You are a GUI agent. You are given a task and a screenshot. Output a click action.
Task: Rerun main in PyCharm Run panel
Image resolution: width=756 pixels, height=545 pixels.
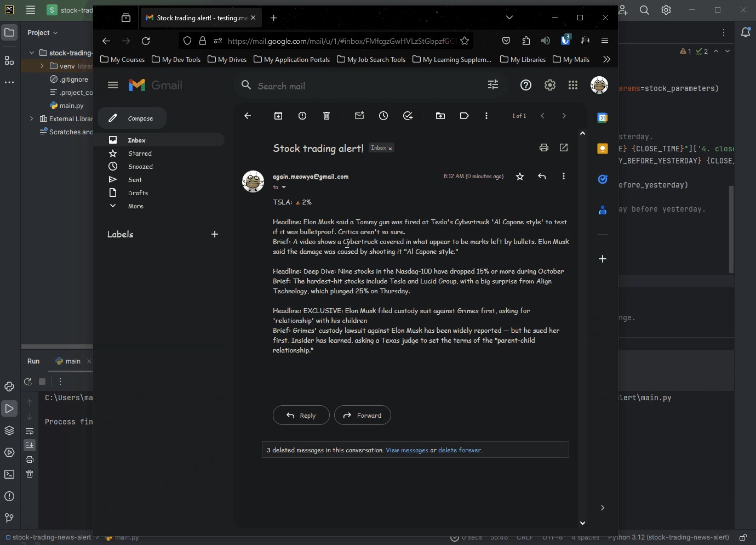pos(28,382)
